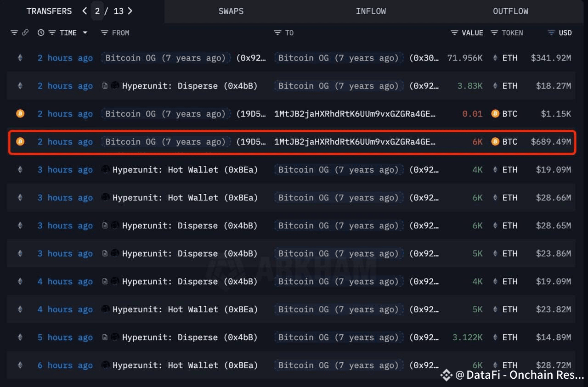Click the contract document icon in the $23.86M row

[105, 253]
